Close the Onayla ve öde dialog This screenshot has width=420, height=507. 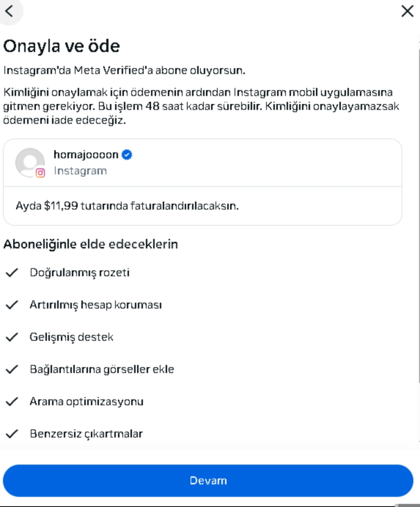(407, 11)
